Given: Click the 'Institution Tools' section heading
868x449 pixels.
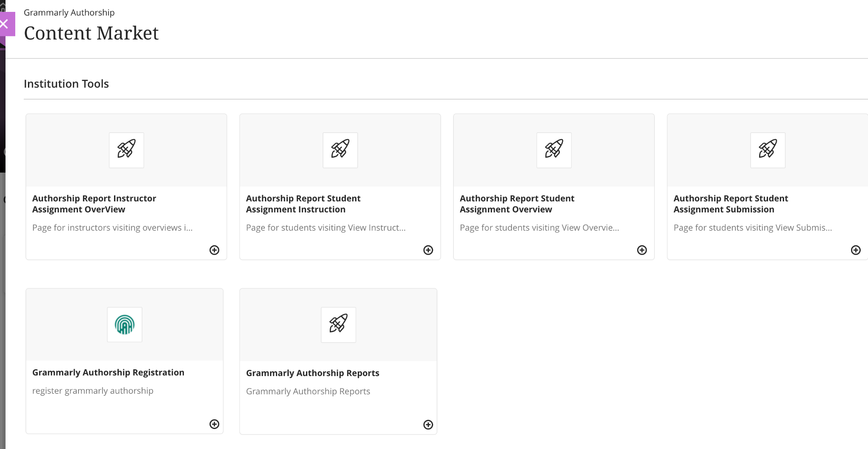Looking at the screenshot, I should 66,84.
